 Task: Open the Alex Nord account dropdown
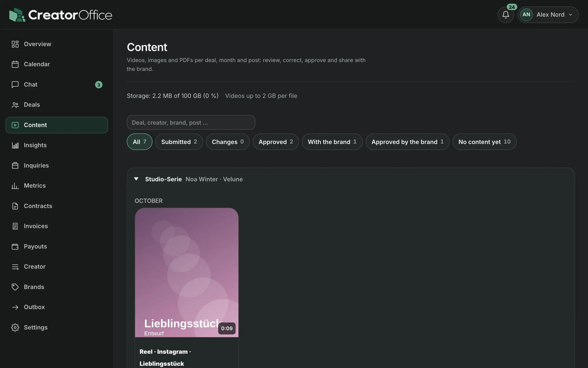pos(548,15)
